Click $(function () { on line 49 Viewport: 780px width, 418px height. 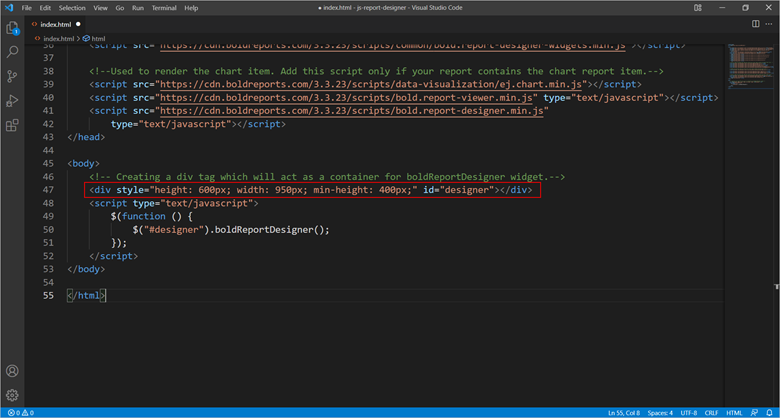pyautogui.click(x=152, y=216)
